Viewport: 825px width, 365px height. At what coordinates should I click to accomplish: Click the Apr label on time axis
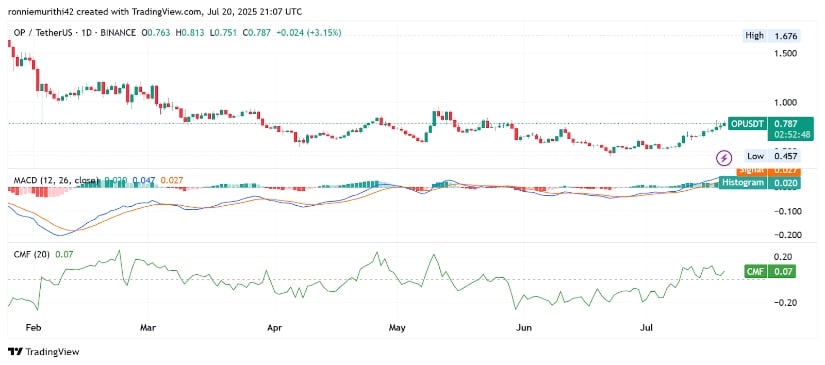[x=276, y=328]
